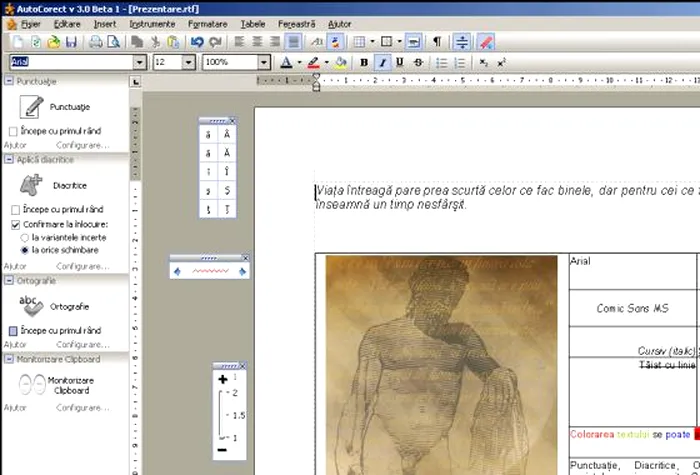Viewport: 700px width, 475px height.
Task: Click the paint bucket fill icon
Action: coord(340,62)
